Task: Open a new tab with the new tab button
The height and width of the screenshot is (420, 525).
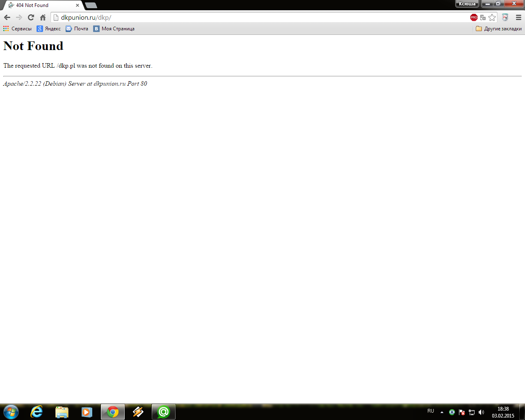Action: [91, 5]
